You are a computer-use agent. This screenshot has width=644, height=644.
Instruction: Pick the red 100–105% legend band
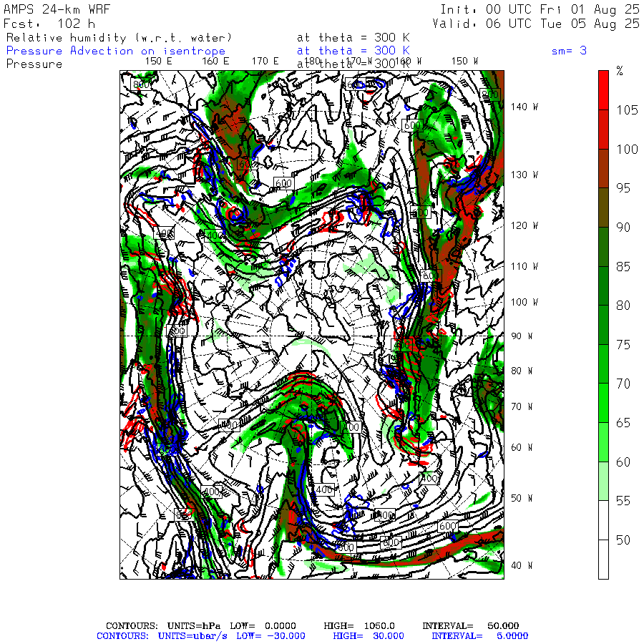(603, 130)
